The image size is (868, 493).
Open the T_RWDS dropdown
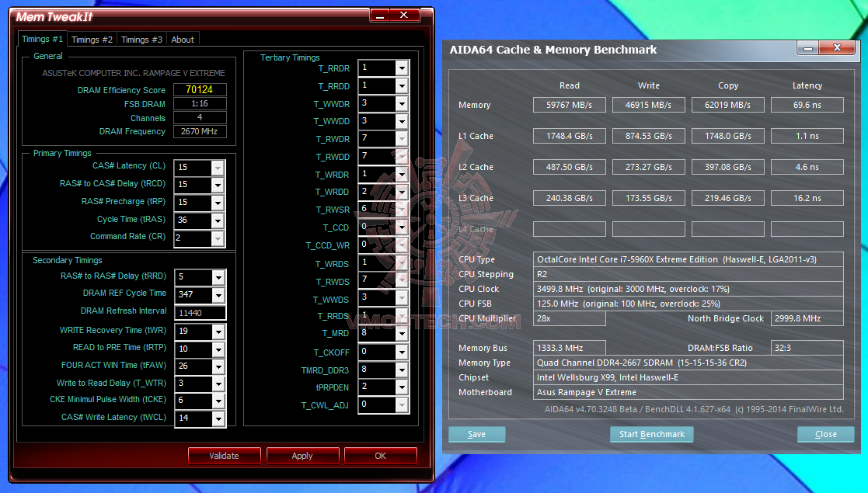click(402, 280)
